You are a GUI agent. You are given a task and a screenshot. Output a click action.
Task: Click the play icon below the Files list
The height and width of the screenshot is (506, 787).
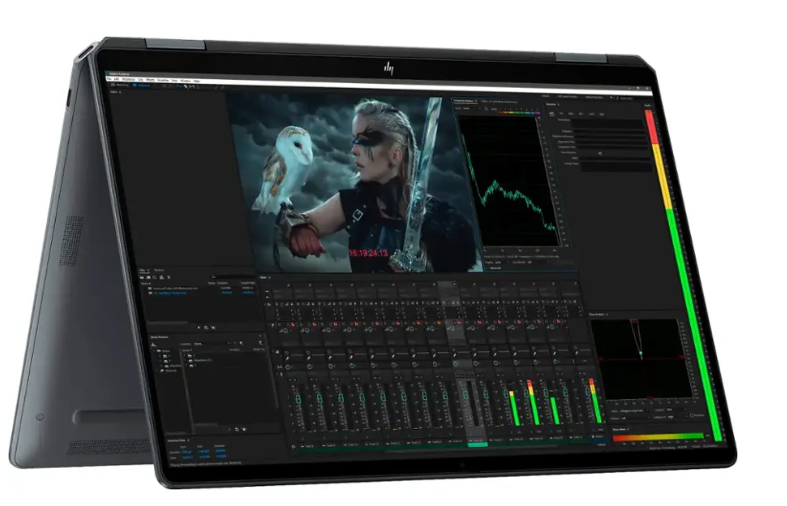tap(200, 327)
